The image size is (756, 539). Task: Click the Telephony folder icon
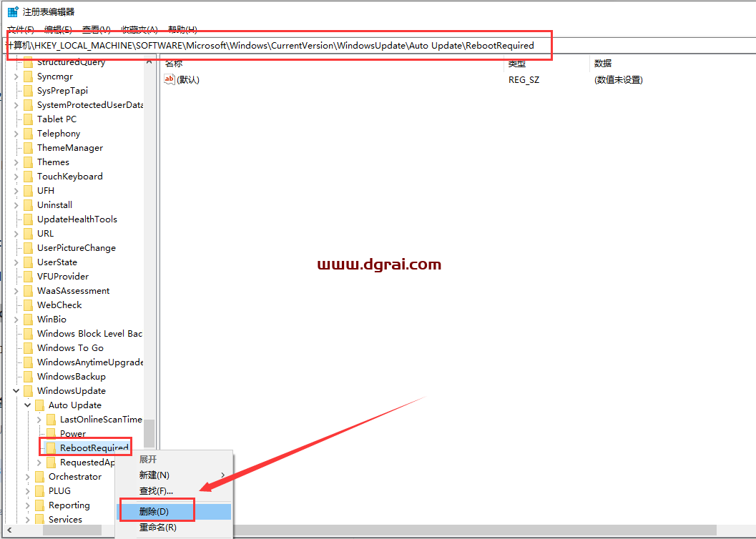pos(28,134)
